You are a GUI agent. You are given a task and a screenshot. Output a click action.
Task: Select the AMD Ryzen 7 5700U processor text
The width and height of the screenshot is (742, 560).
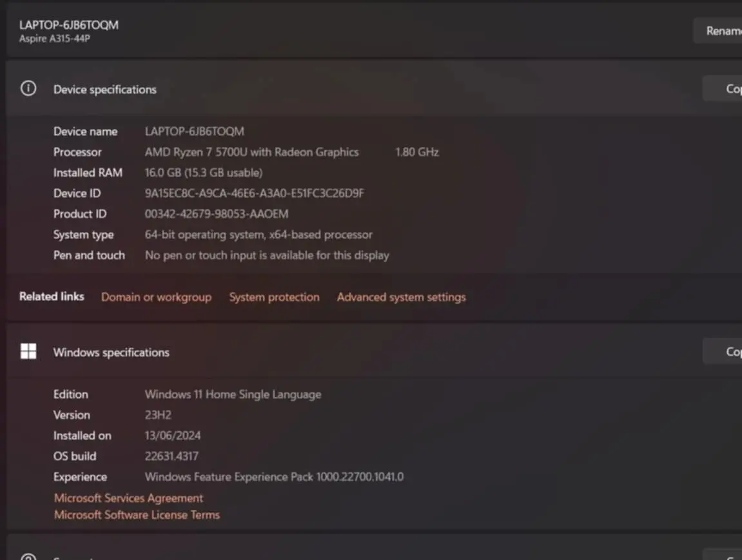(252, 152)
